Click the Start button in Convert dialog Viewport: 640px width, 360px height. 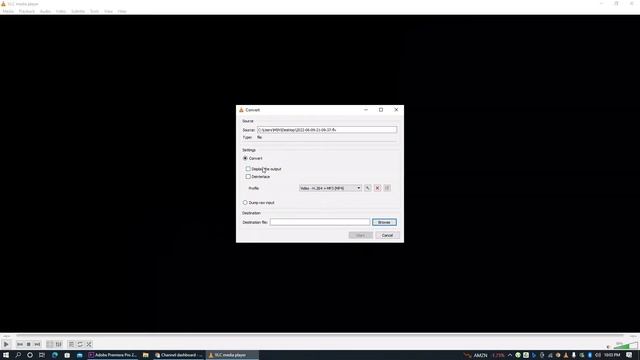click(x=361, y=236)
